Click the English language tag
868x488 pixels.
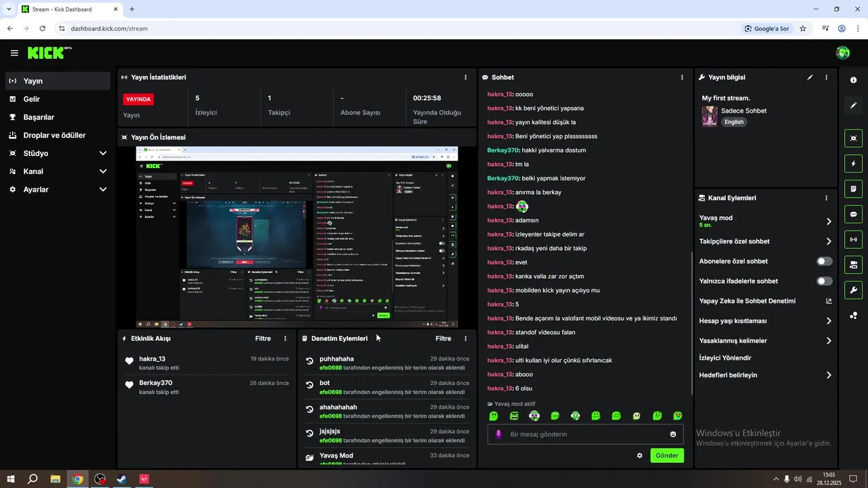tap(734, 122)
